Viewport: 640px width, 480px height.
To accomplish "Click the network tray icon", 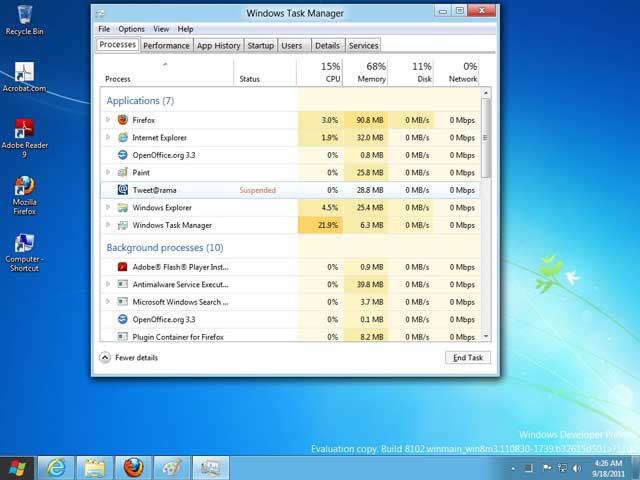I will point(562,468).
